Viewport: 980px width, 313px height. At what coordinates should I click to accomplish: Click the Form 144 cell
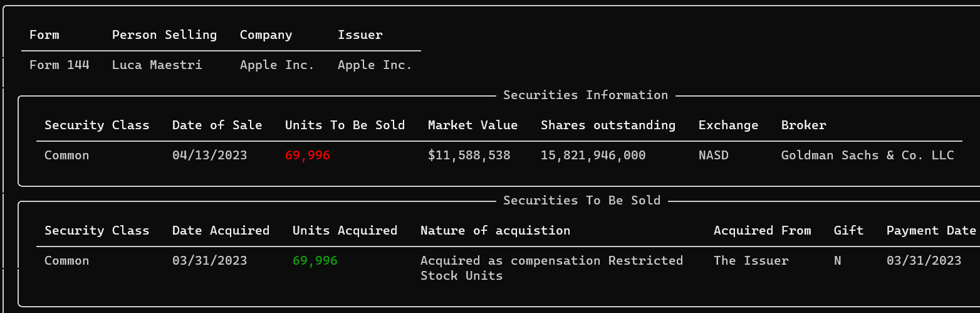point(60,65)
